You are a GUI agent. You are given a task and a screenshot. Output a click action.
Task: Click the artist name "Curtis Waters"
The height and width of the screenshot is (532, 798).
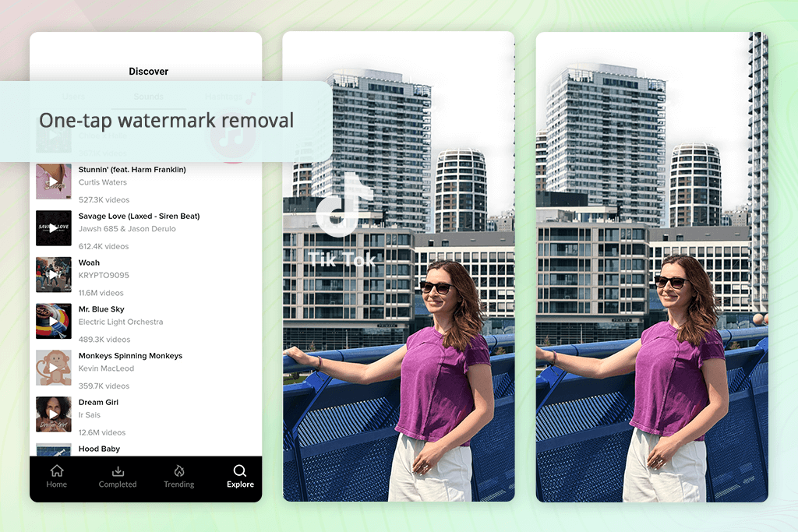tap(103, 182)
